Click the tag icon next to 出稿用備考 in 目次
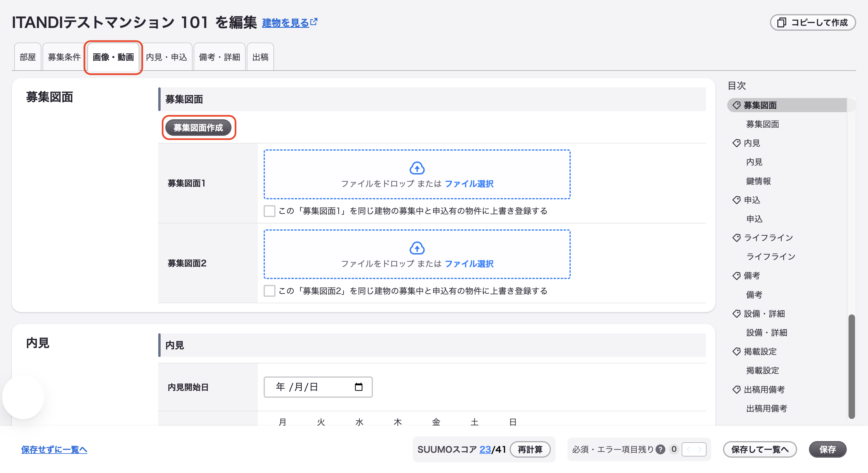This screenshot has height=473, width=868. [x=737, y=390]
